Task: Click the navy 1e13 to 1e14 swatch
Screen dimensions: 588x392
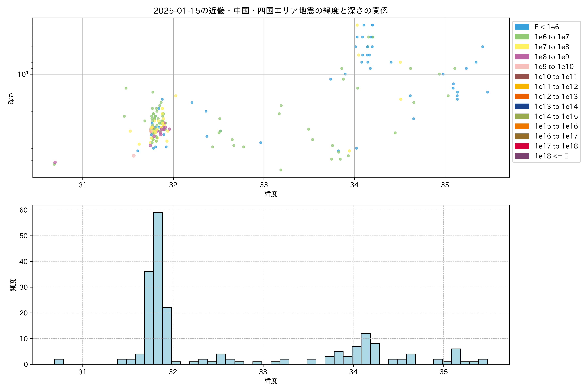Action: click(522, 106)
